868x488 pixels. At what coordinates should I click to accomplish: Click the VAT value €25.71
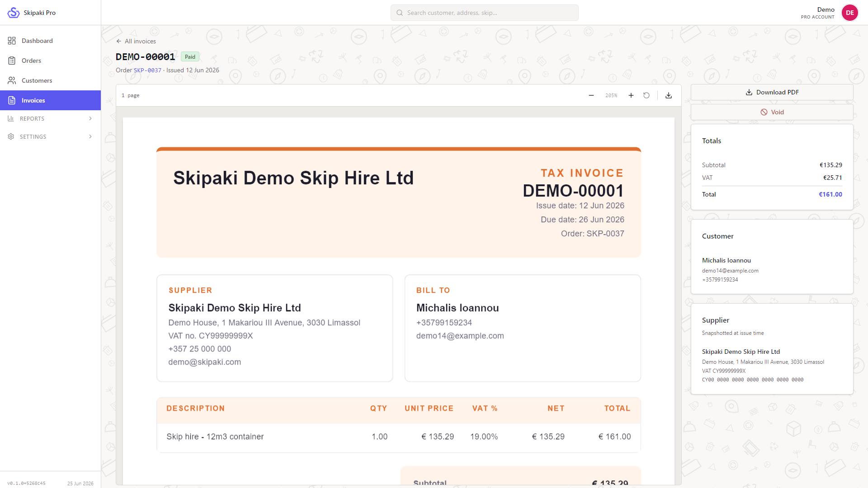coord(833,178)
